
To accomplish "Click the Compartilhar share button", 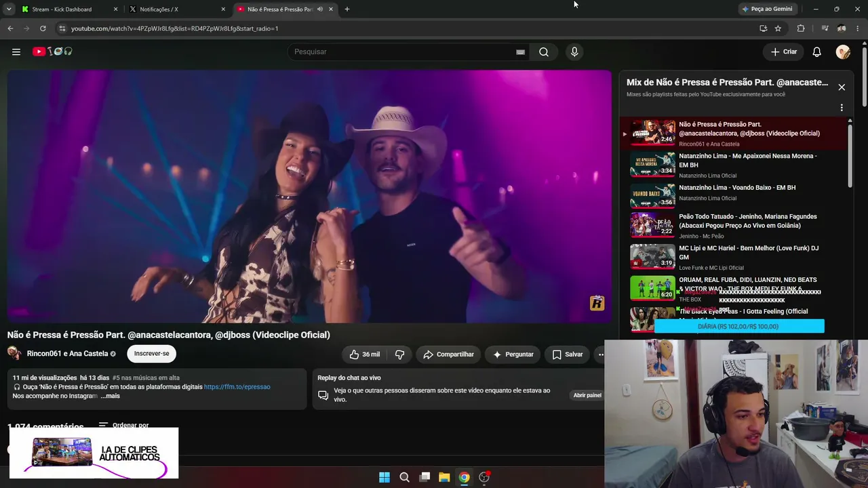I will coord(448,354).
